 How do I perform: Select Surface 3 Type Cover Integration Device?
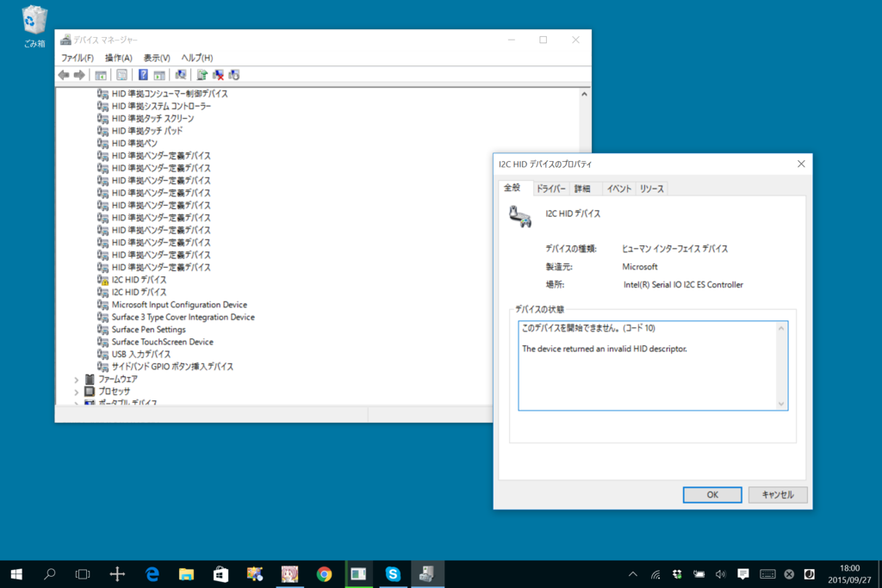[x=183, y=317]
